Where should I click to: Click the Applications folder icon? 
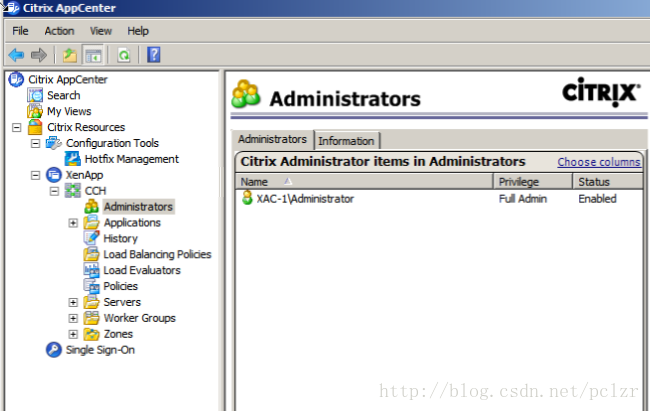(x=92, y=223)
